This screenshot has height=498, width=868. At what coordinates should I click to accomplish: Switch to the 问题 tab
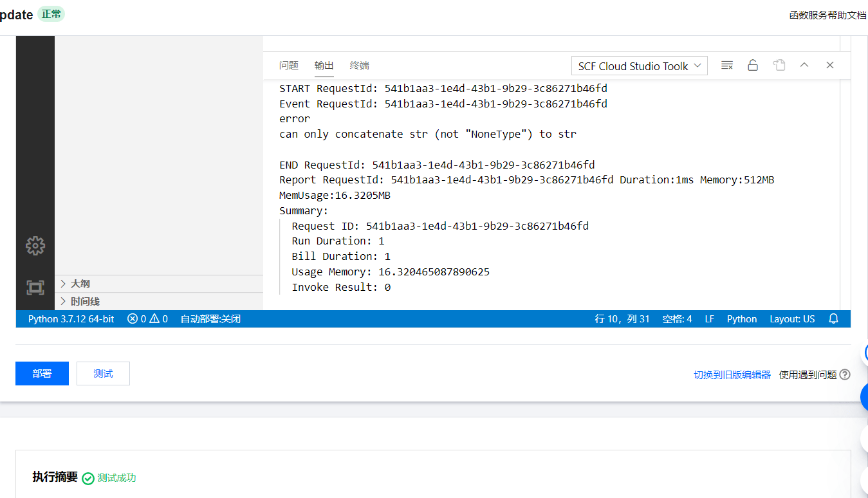(x=289, y=65)
